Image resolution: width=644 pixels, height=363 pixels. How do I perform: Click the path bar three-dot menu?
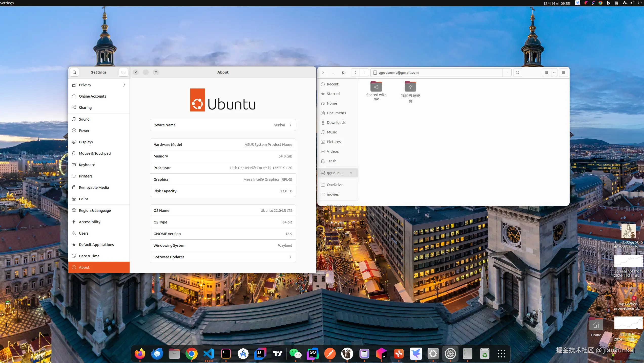pos(507,73)
